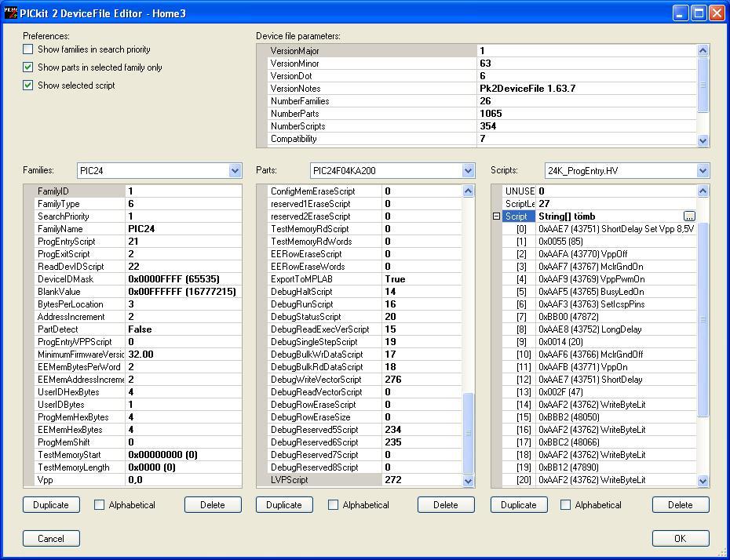Click Delete under the Scripts list

click(x=681, y=504)
